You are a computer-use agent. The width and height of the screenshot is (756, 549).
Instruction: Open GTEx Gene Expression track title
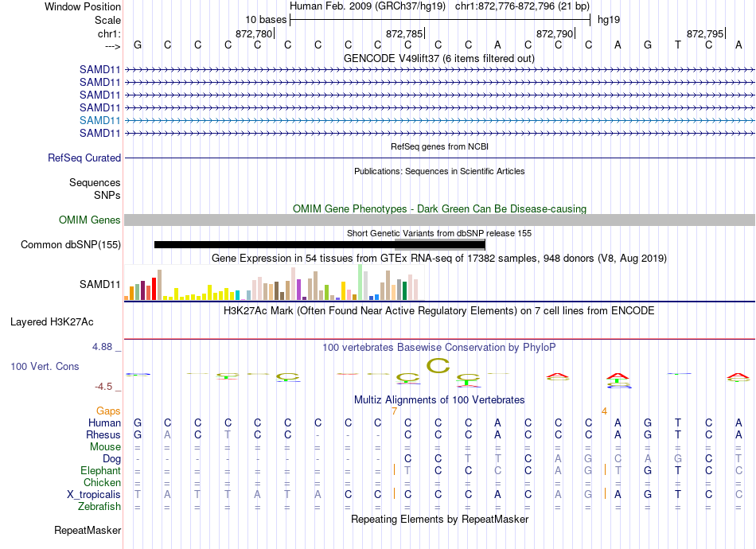[x=439, y=259]
